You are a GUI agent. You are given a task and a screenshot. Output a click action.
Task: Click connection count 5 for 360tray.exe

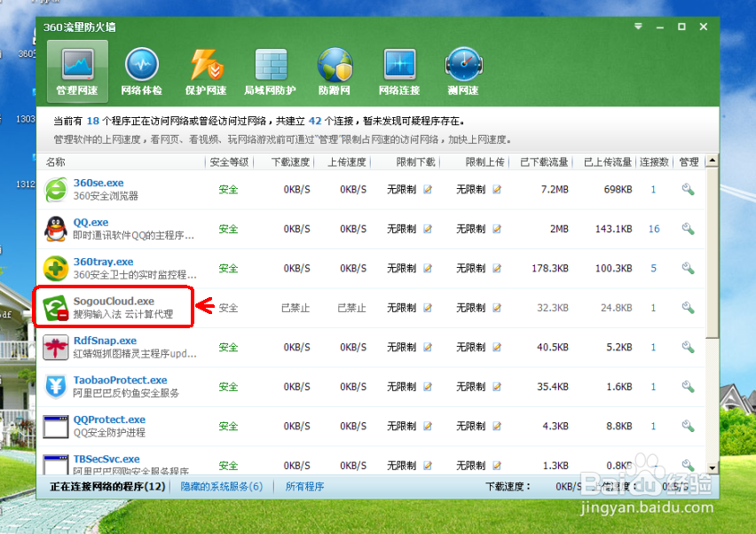653,269
